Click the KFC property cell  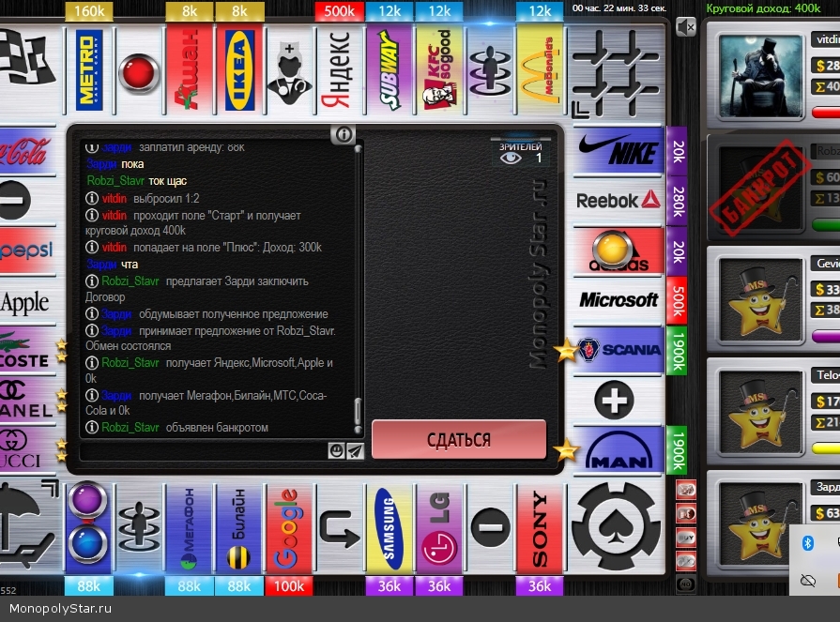click(x=439, y=70)
